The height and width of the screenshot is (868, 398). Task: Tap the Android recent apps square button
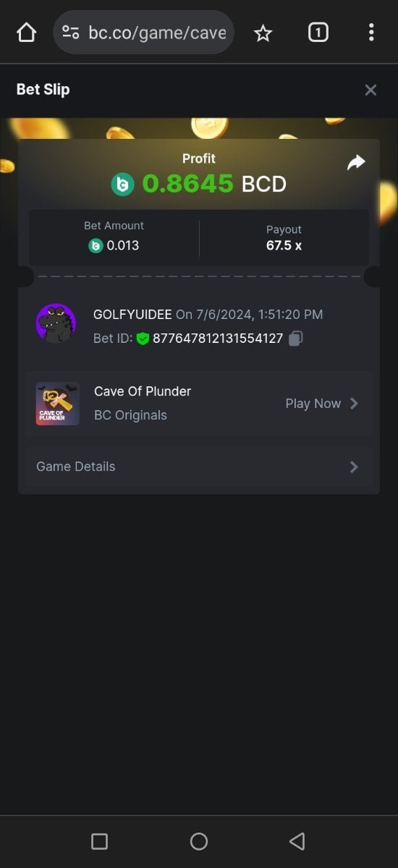[x=100, y=841]
